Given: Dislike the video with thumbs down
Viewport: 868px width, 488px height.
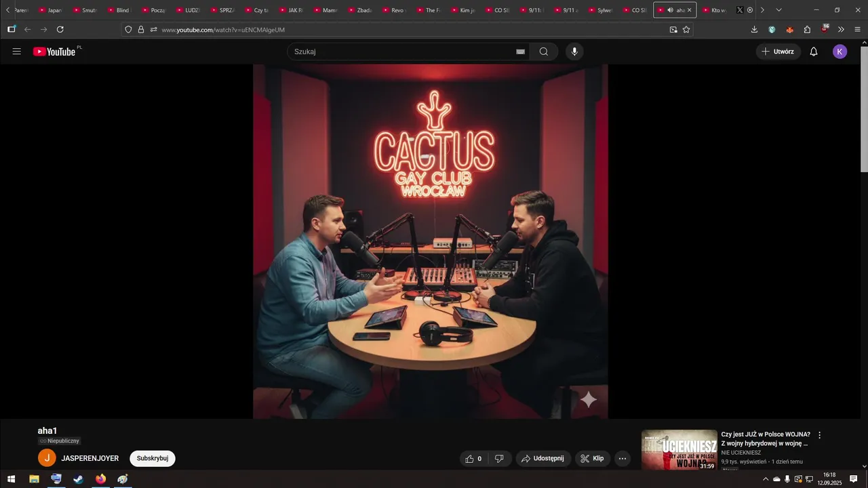Looking at the screenshot, I should coord(499,459).
